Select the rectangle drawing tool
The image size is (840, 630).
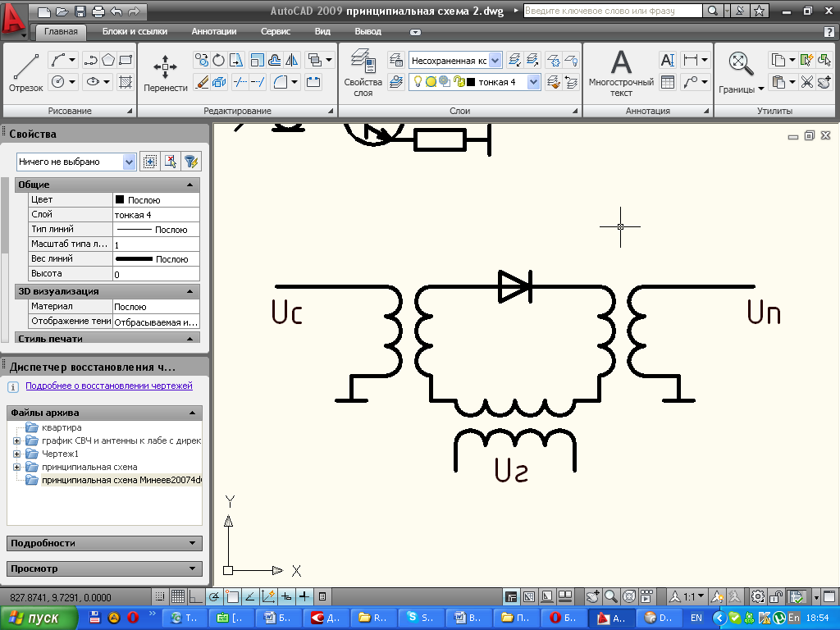pyautogui.click(x=126, y=60)
